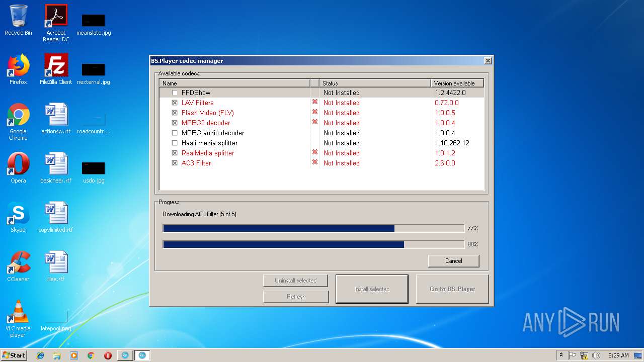The image size is (644, 362).
Task: Select basicnear.rtf document icon
Action: coord(56,168)
